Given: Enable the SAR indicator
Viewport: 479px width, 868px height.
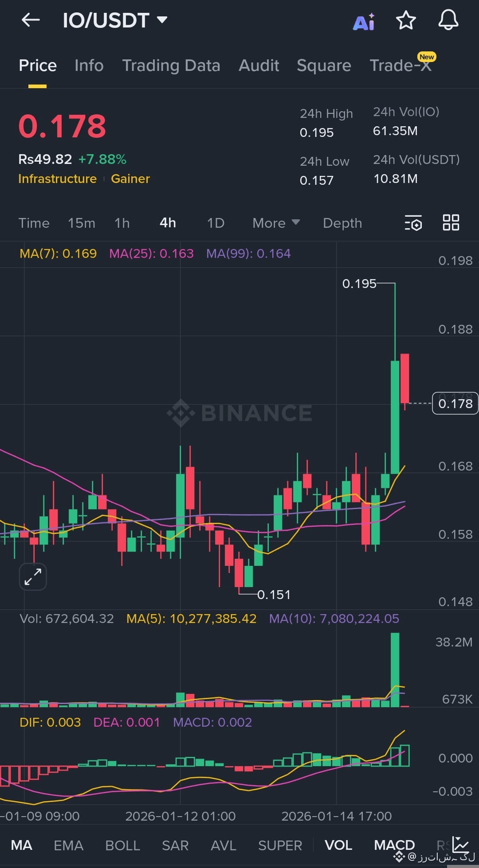Looking at the screenshot, I should [175, 845].
